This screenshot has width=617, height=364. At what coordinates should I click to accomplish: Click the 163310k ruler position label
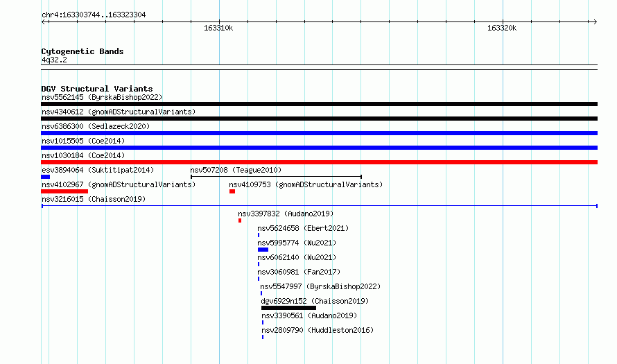click(x=218, y=28)
